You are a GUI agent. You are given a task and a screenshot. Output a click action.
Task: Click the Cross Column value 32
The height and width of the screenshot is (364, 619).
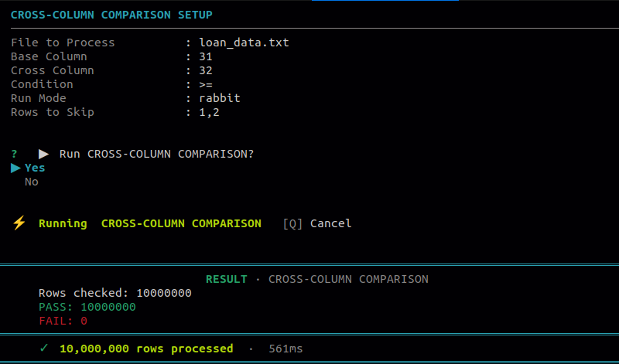[206, 70]
